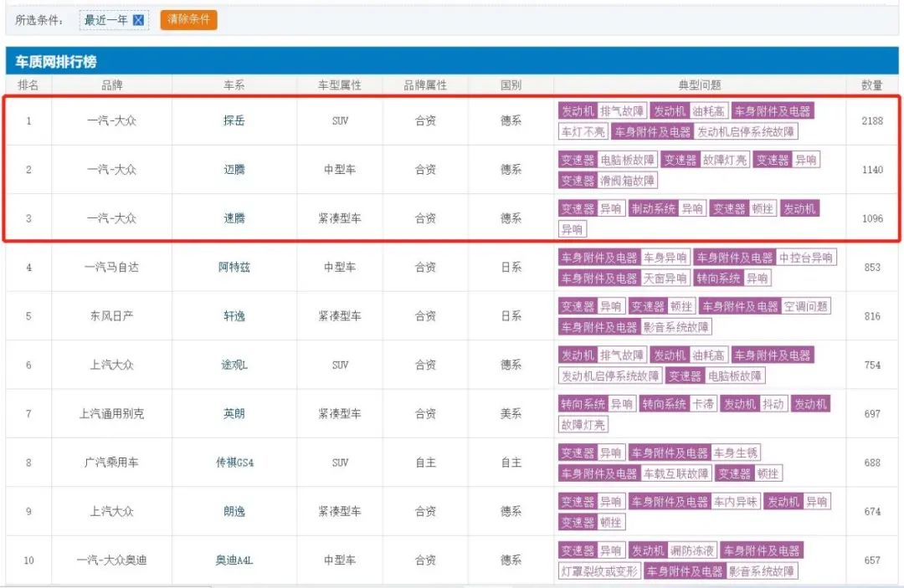Click the complaint count 1140
Viewport: 904px width, 588px height.
point(872,170)
